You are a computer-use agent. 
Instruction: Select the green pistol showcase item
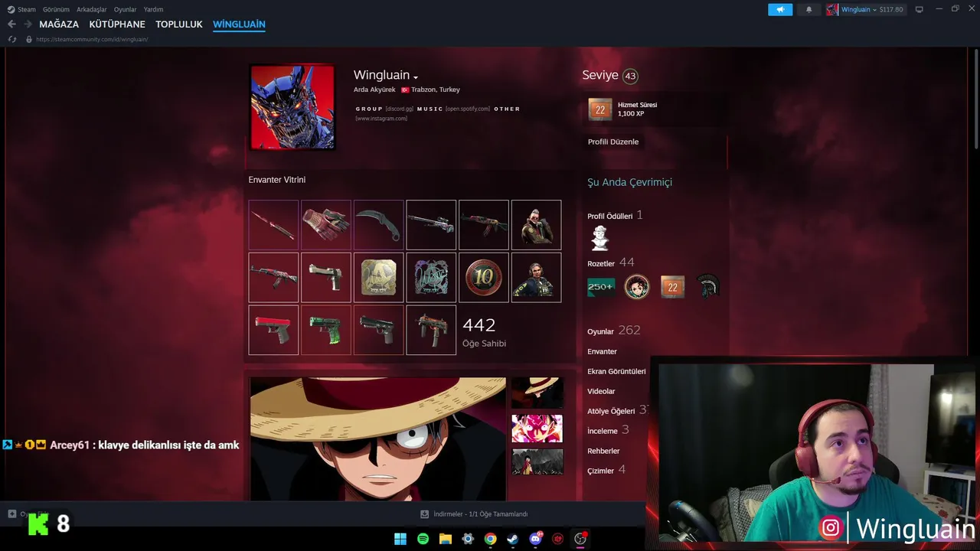tap(326, 330)
